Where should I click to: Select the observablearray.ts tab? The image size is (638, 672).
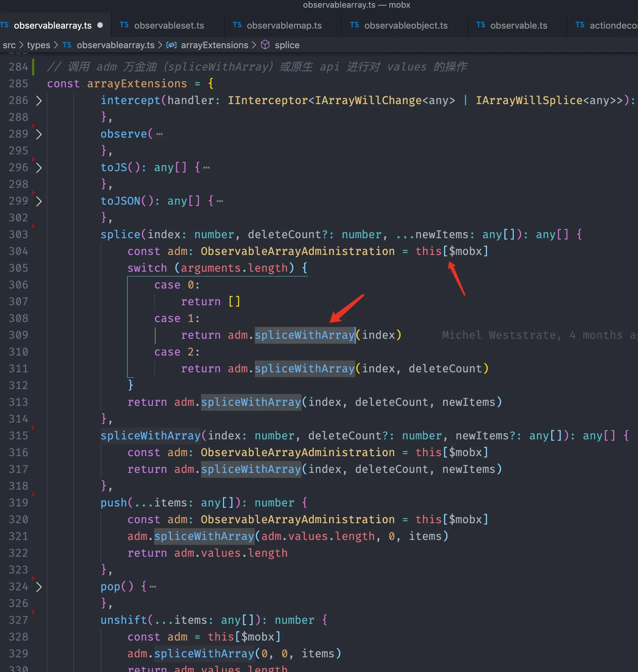pyautogui.click(x=52, y=25)
